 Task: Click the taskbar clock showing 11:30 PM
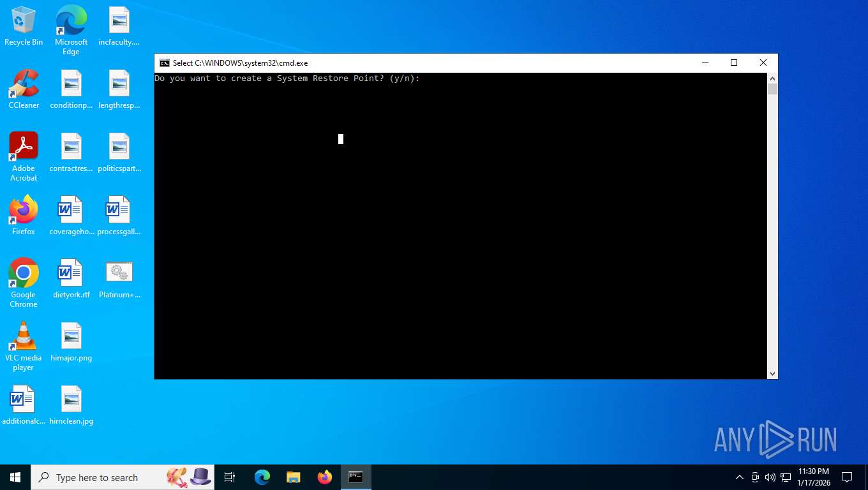point(813,477)
